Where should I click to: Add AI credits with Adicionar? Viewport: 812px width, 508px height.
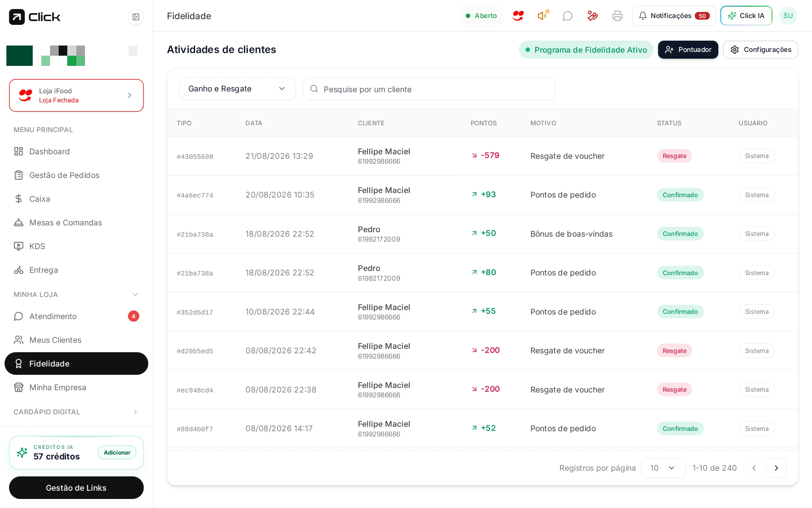pyautogui.click(x=117, y=452)
